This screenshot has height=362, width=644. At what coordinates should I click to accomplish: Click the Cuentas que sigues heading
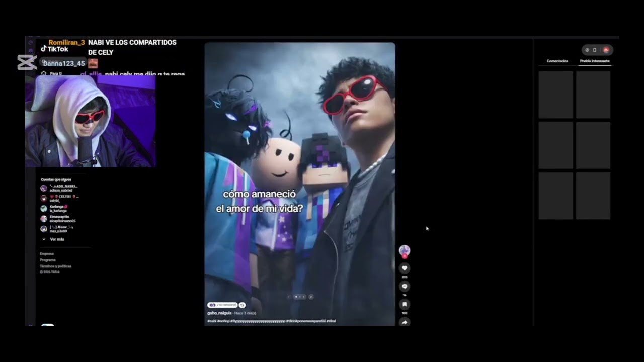(x=56, y=179)
